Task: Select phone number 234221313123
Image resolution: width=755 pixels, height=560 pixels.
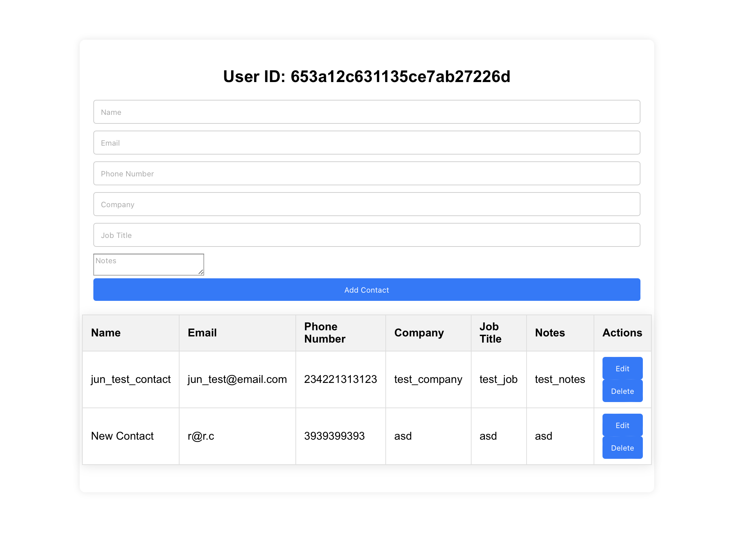Action: (x=341, y=379)
